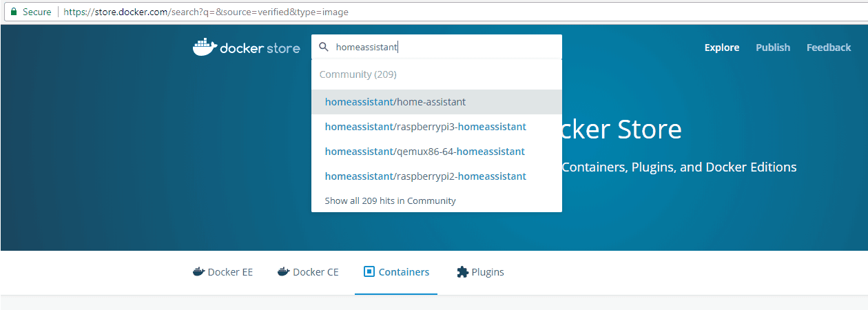Go to the Publish page
This screenshot has width=868, height=310.
pyautogui.click(x=773, y=48)
